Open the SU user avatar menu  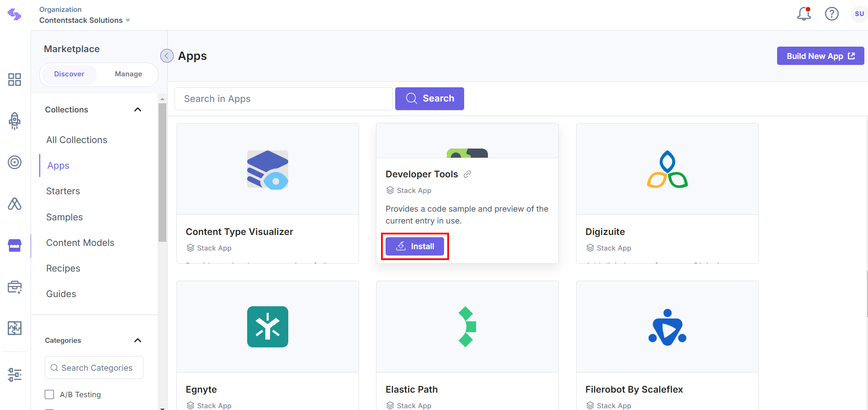pyautogui.click(x=859, y=14)
